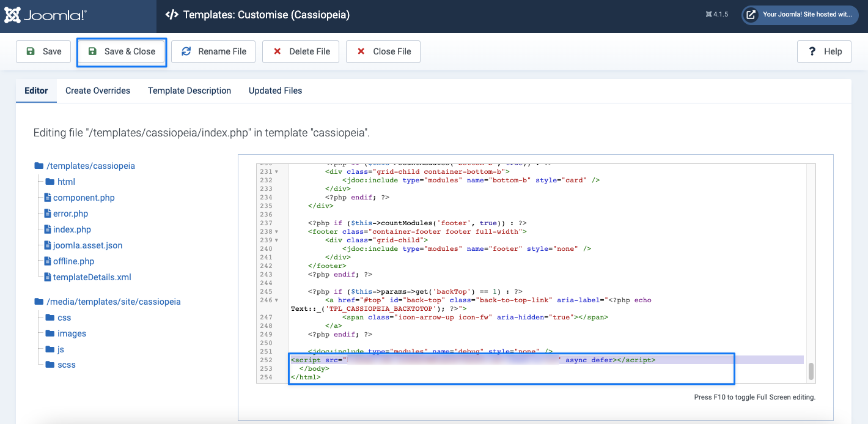This screenshot has height=424, width=868.
Task: Click the error.php file icon
Action: (48, 214)
